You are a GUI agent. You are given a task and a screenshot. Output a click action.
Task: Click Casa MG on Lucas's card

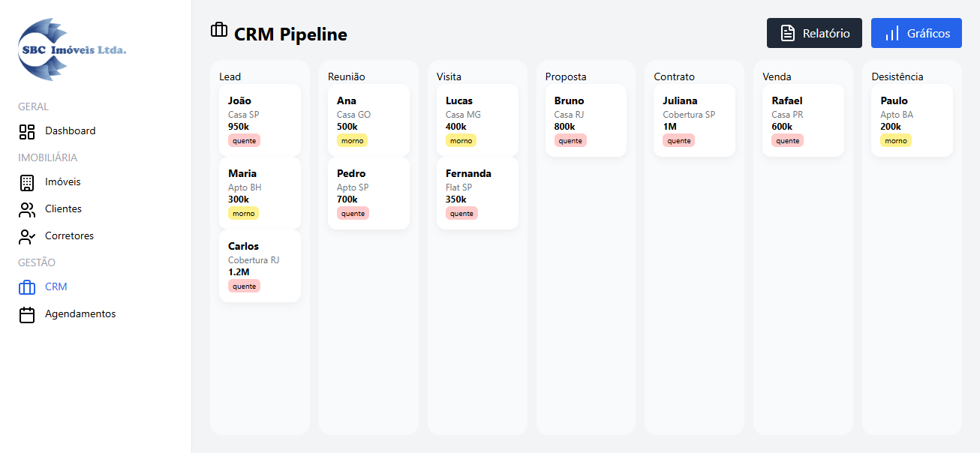click(x=463, y=115)
